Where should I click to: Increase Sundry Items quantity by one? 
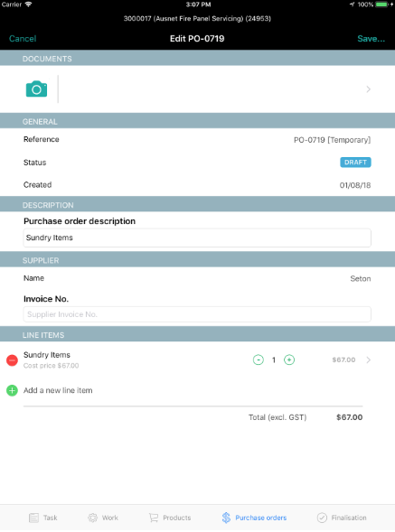(x=289, y=359)
